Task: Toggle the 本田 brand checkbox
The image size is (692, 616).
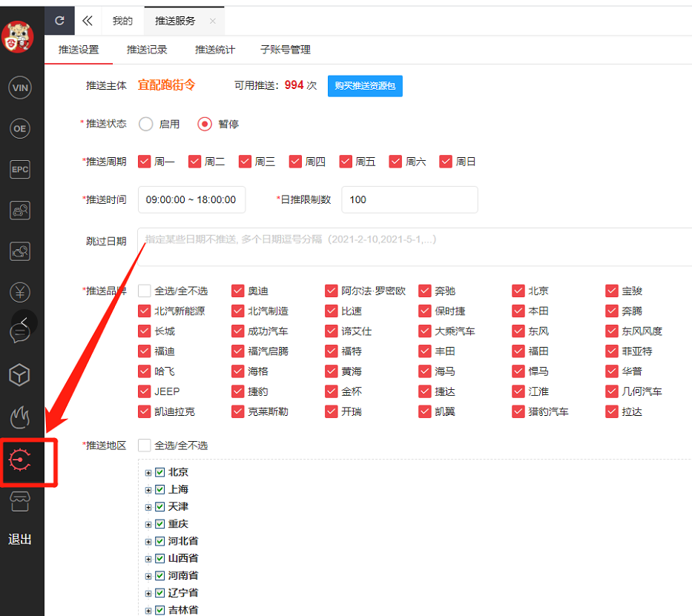Action: 518,311
